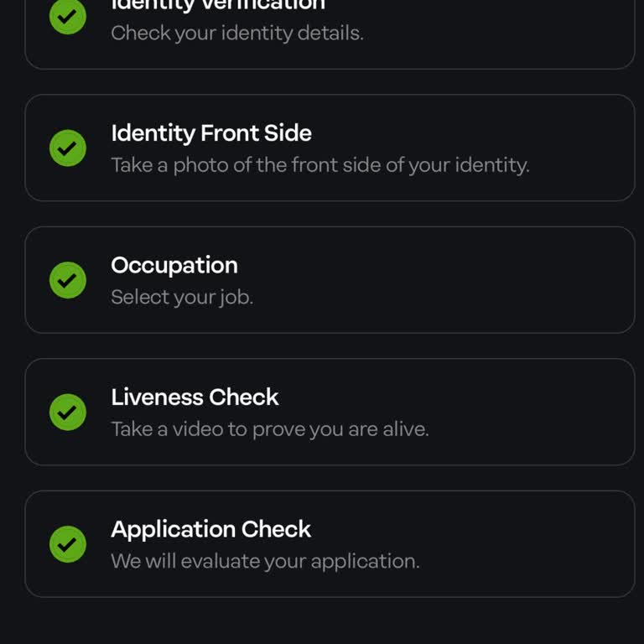
Task: Click the green checkmark beside Identity Front Side
Action: tap(68, 148)
